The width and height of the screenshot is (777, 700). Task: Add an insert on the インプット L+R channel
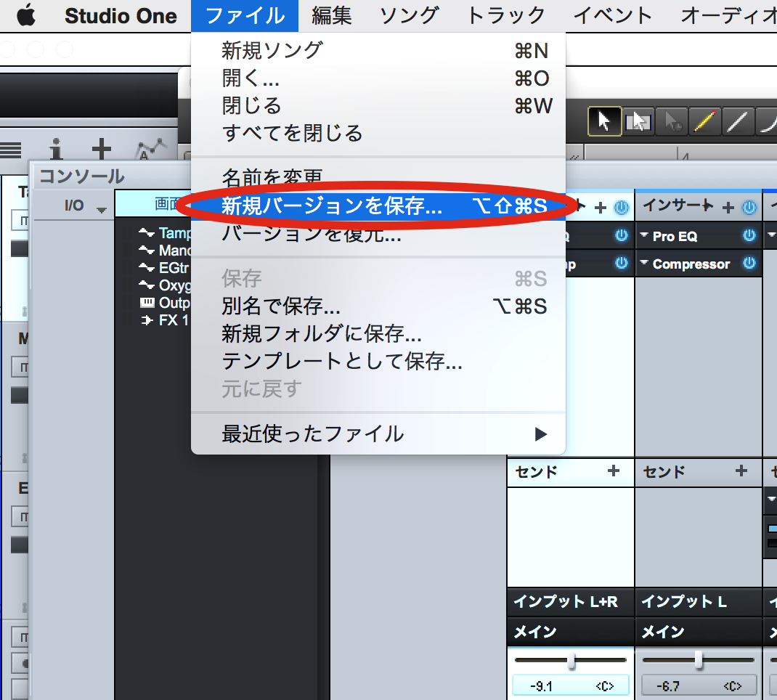click(600, 208)
